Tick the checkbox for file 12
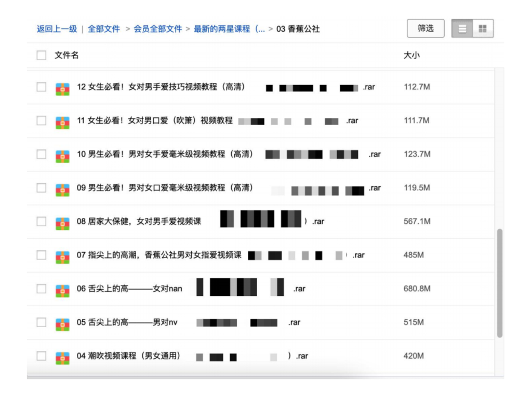This screenshot has height=394, width=532. click(42, 87)
